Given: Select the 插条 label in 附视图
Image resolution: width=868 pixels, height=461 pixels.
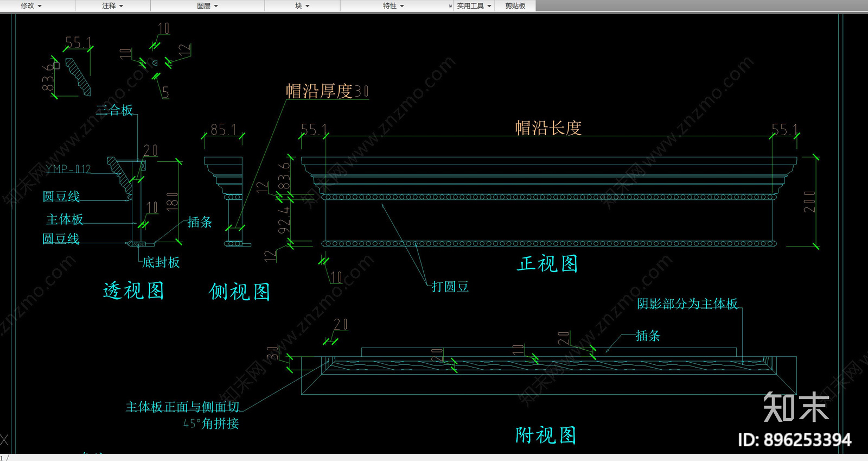Looking at the screenshot, I should tap(648, 336).
